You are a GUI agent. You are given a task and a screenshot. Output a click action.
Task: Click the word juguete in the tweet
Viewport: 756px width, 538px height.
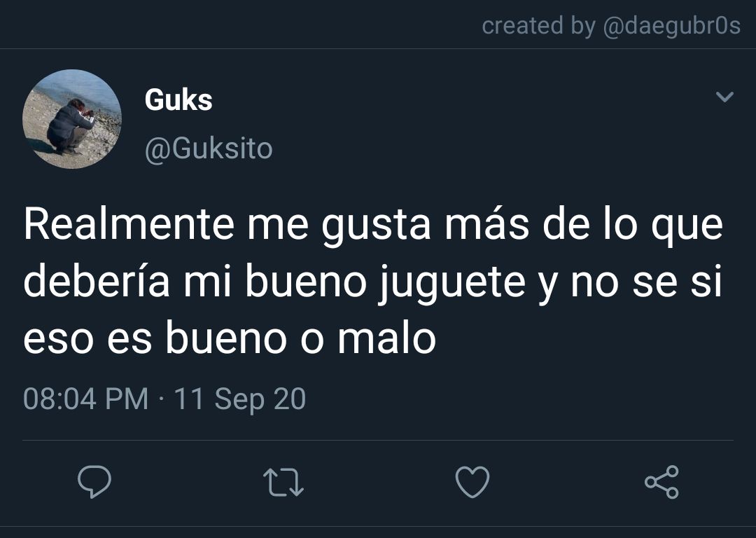[451, 284]
